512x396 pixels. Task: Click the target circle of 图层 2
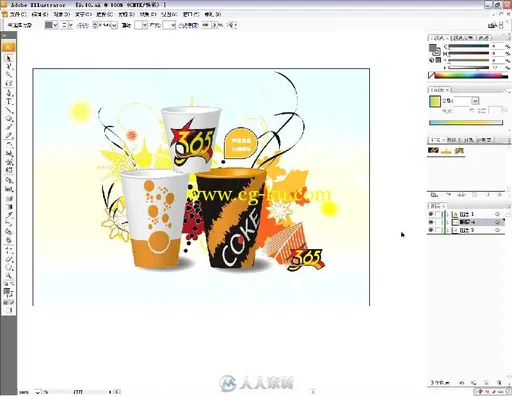coord(497,230)
